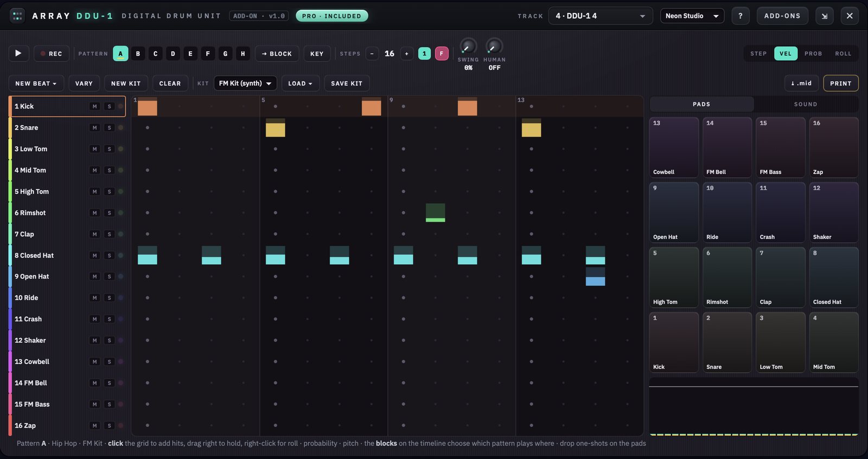Expand the NEW BEAT dropdown
The height and width of the screenshot is (459, 868).
point(36,83)
